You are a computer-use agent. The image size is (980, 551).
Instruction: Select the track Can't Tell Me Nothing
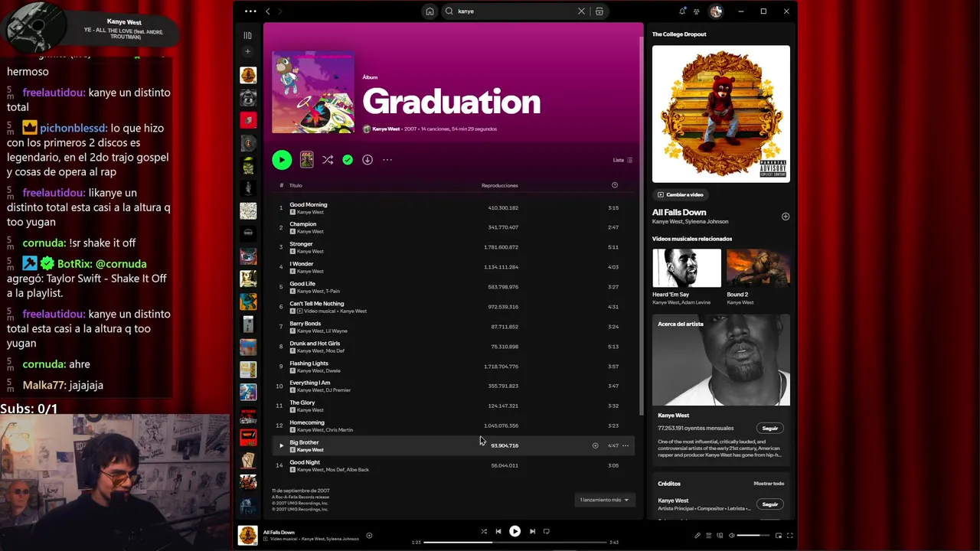coord(455,307)
